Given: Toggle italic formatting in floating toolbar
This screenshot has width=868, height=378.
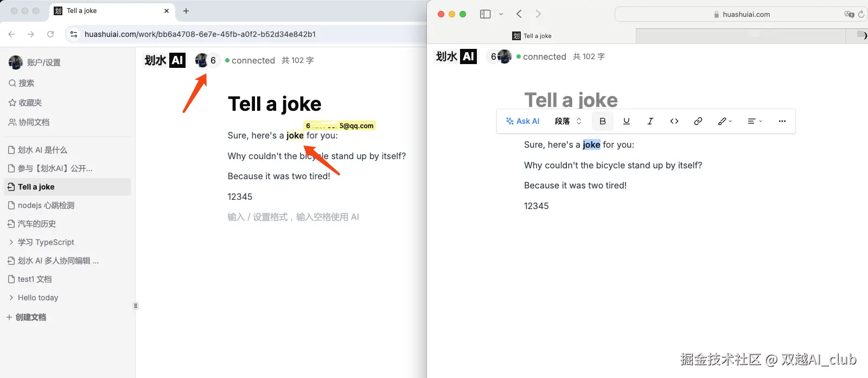Looking at the screenshot, I should coord(650,121).
